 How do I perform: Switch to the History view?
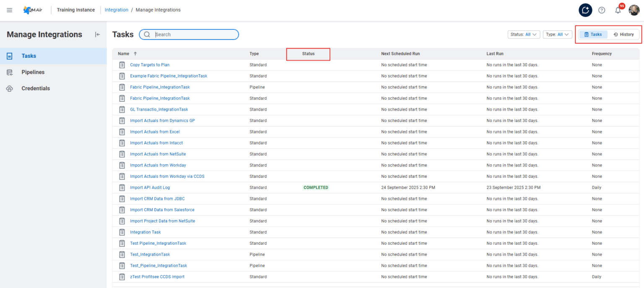[x=624, y=34]
